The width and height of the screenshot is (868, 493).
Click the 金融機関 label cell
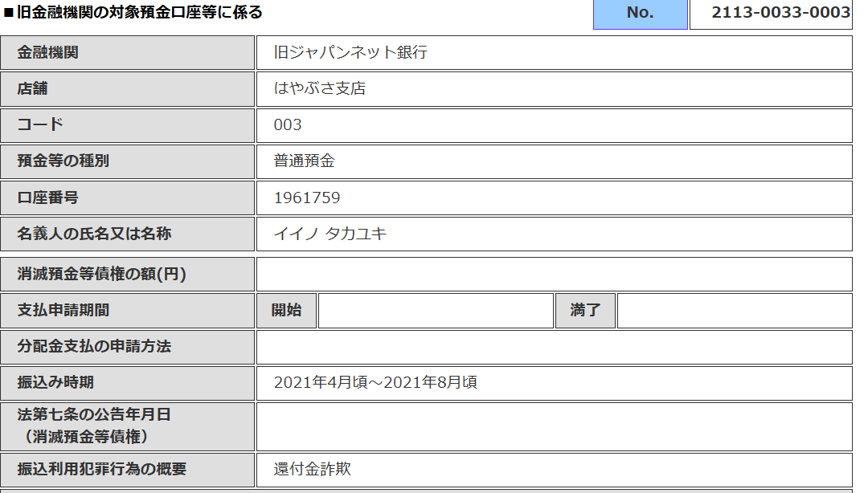tap(127, 52)
